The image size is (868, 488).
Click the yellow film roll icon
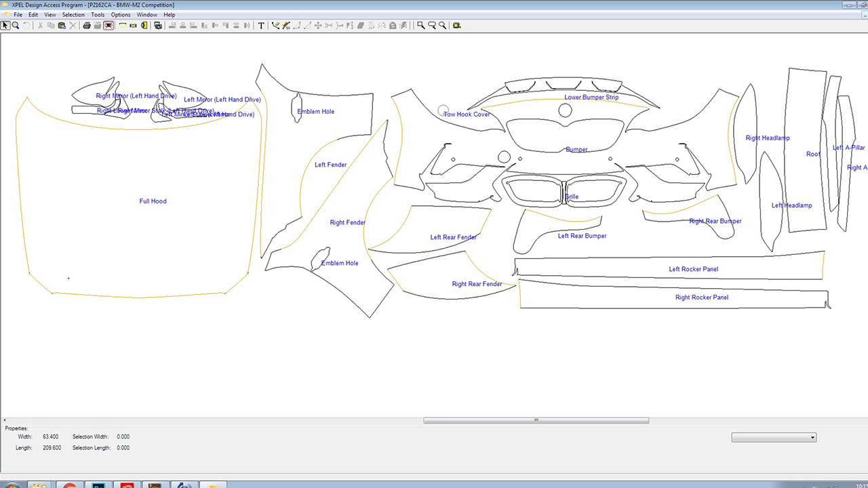(x=123, y=25)
